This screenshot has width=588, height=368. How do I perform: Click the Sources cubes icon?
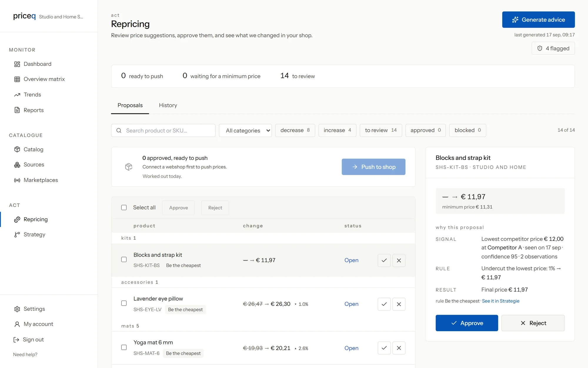pos(17,165)
